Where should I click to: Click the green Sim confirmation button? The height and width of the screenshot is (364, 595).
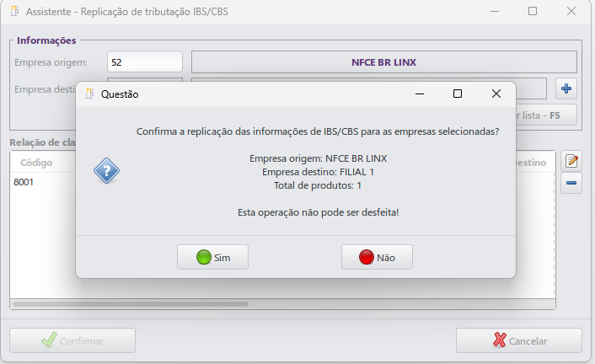[212, 257]
